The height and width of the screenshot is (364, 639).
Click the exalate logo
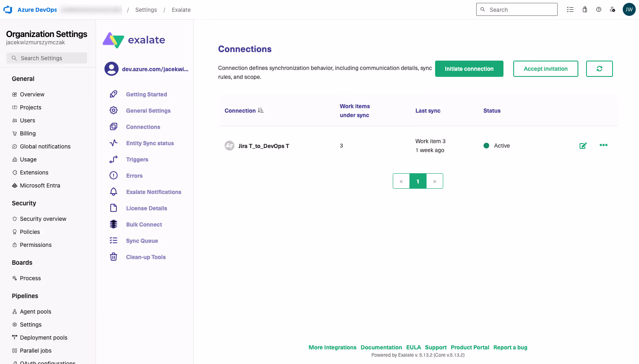(134, 40)
